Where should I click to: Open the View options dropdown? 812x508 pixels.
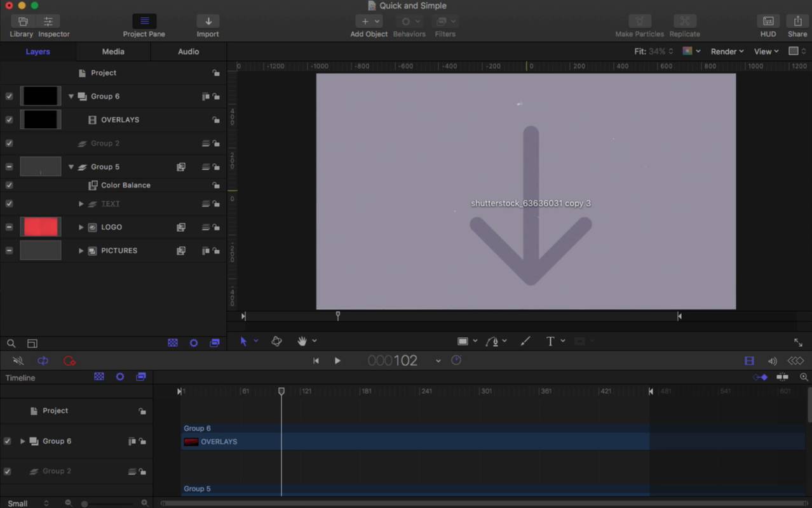[766, 51]
